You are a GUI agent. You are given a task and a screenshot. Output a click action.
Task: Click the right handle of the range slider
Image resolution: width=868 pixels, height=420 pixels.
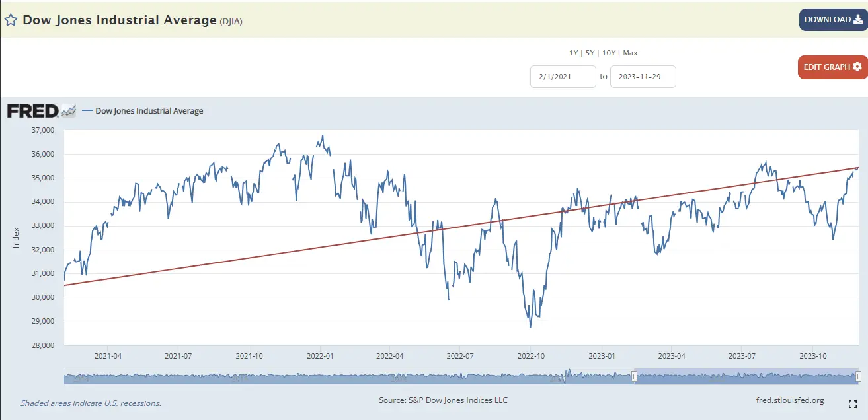pos(857,376)
